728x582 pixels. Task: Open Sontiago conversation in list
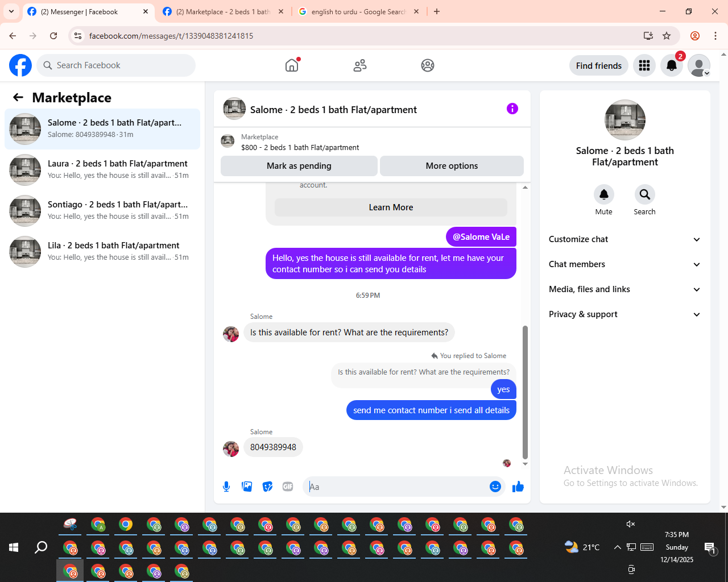pyautogui.click(x=102, y=211)
